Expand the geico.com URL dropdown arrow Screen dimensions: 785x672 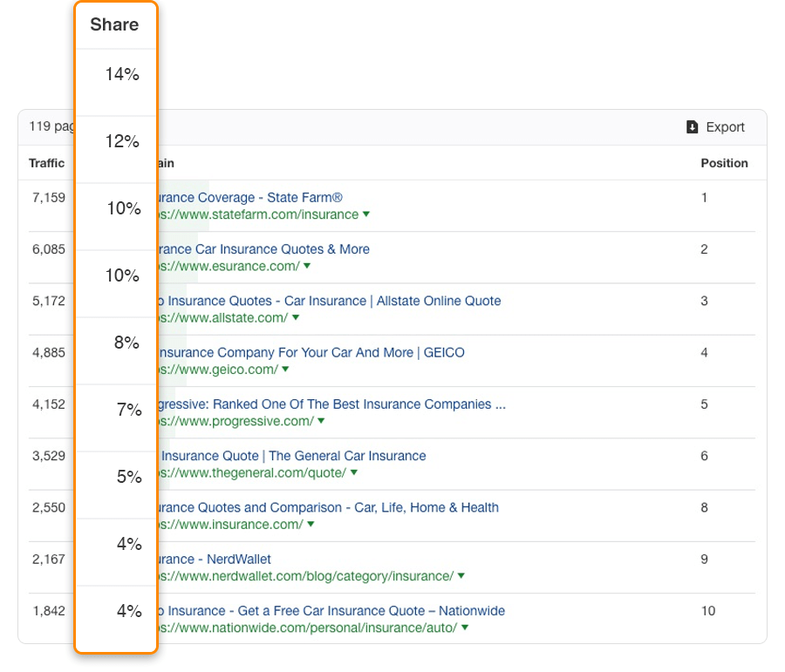285,370
